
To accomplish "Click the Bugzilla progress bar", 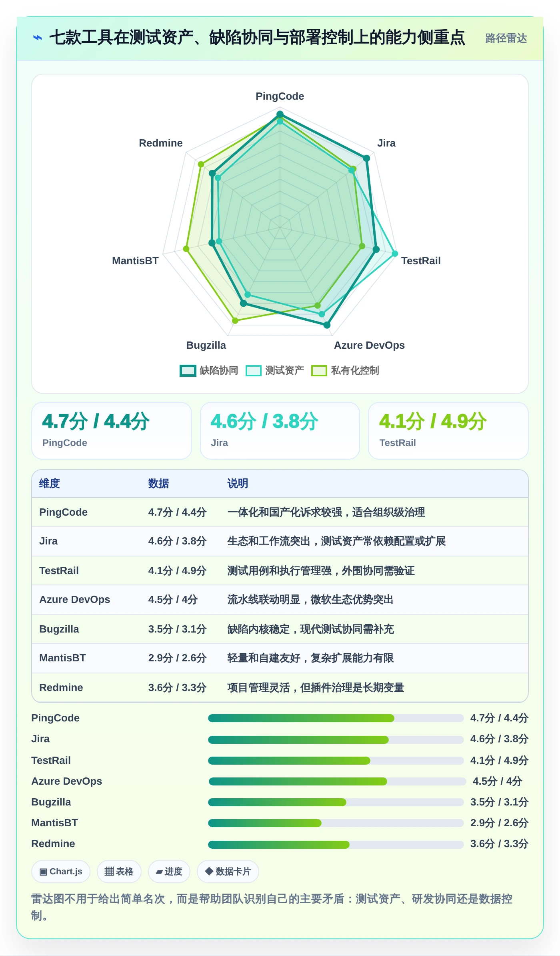I will click(x=336, y=802).
